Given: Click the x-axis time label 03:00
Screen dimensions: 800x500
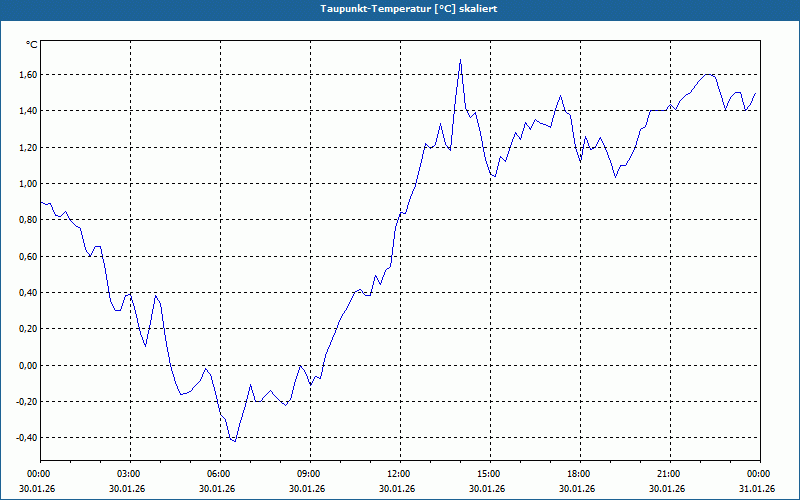Looking at the screenshot, I should point(128,474).
